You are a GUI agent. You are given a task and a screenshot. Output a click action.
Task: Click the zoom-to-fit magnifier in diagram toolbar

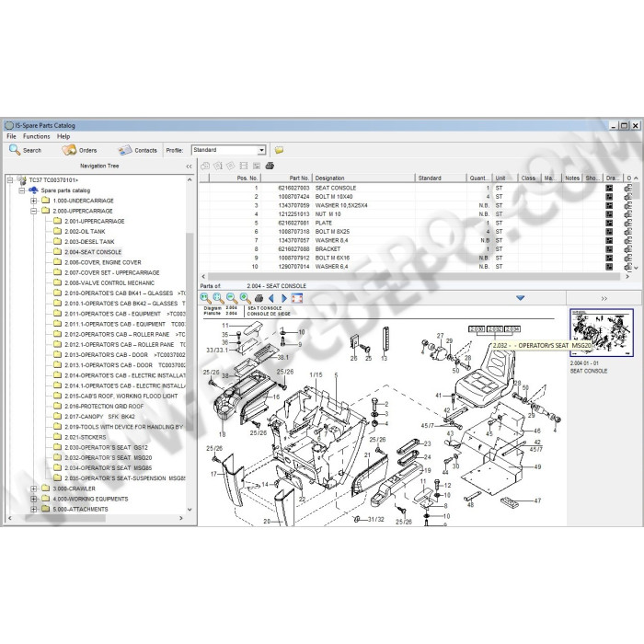coord(219,298)
